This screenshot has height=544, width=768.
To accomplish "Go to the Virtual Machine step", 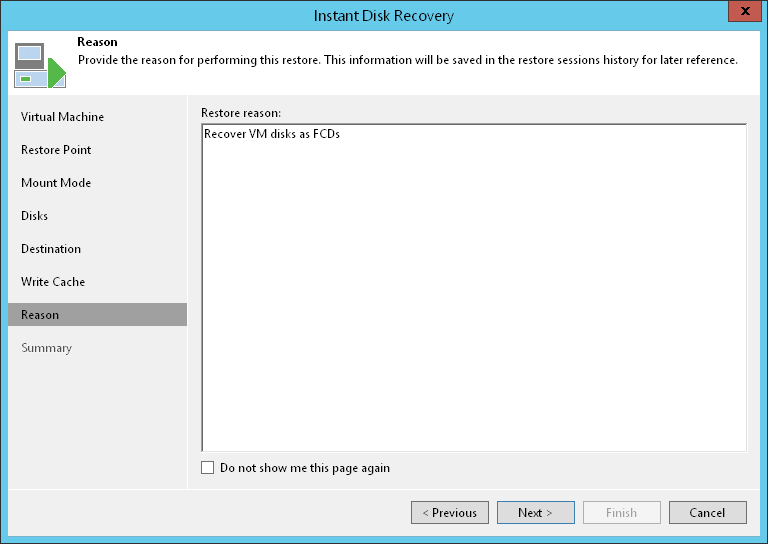I will (x=62, y=117).
